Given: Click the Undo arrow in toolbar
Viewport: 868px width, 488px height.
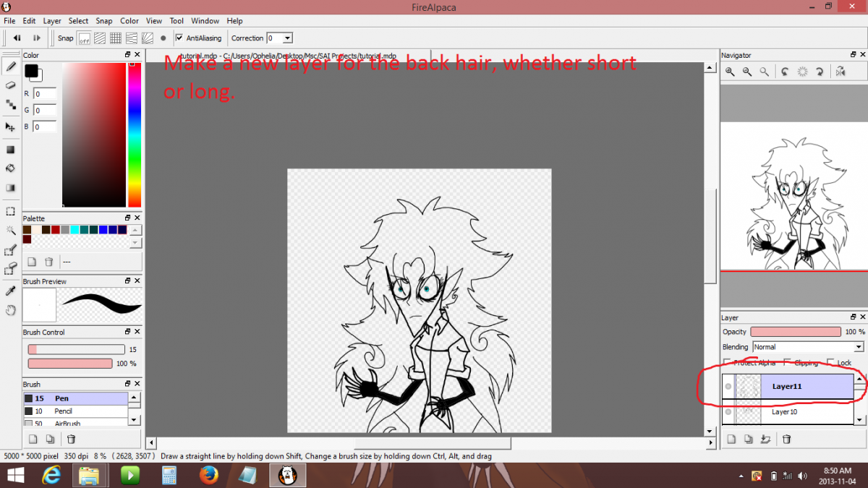Looking at the screenshot, I should tap(17, 38).
